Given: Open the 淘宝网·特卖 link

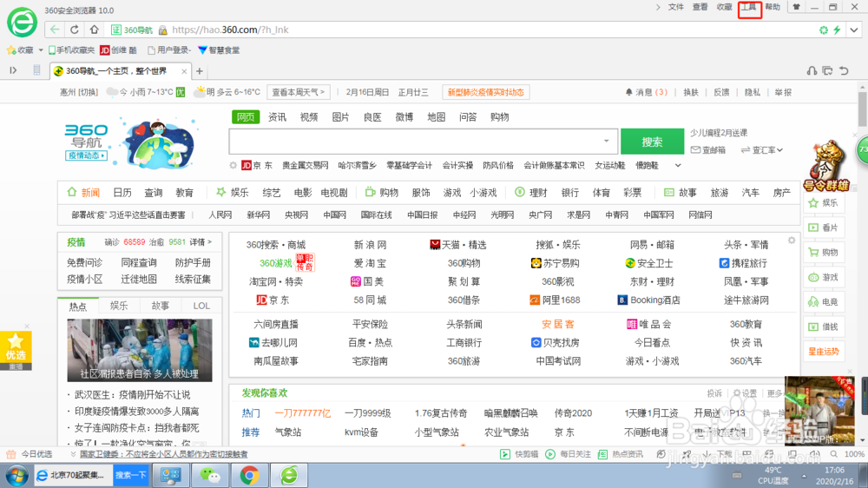Looking at the screenshot, I should (x=276, y=282).
